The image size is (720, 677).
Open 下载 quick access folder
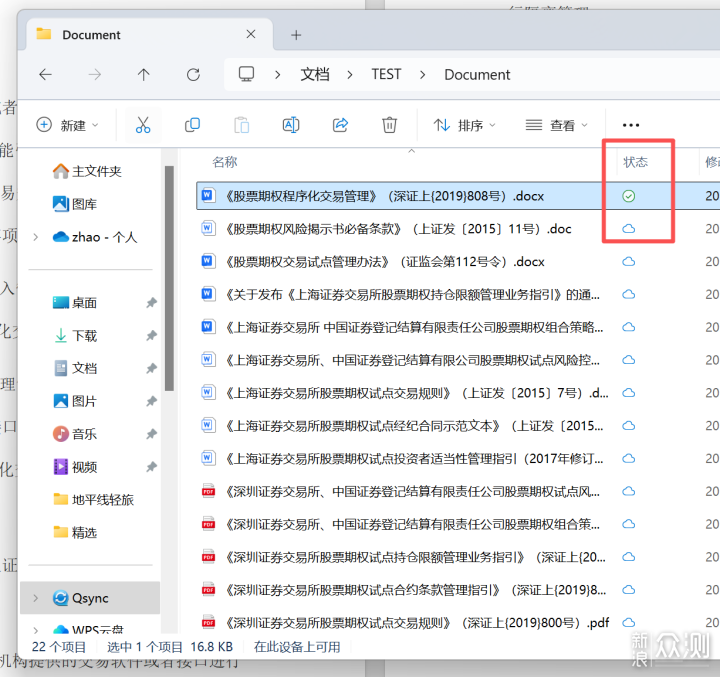tap(75, 336)
